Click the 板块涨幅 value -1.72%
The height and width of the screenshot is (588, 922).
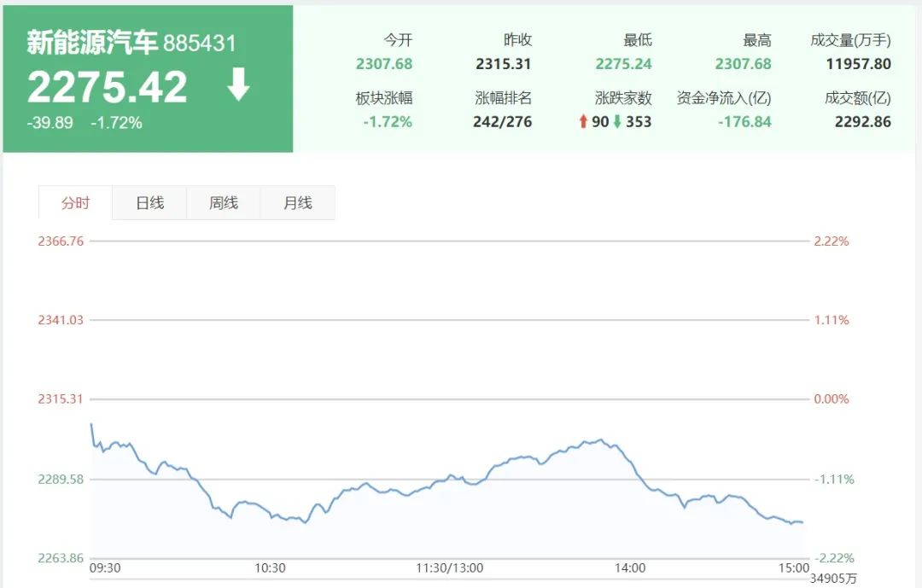click(x=388, y=122)
